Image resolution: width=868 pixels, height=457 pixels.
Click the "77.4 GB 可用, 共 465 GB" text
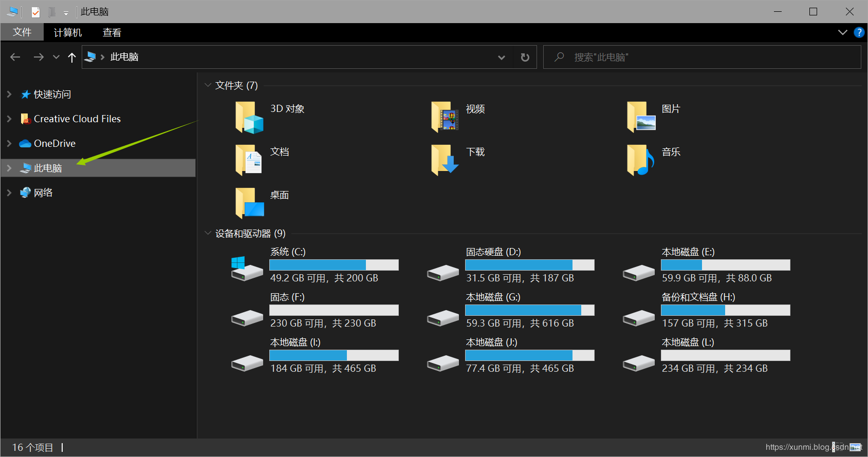coord(520,368)
